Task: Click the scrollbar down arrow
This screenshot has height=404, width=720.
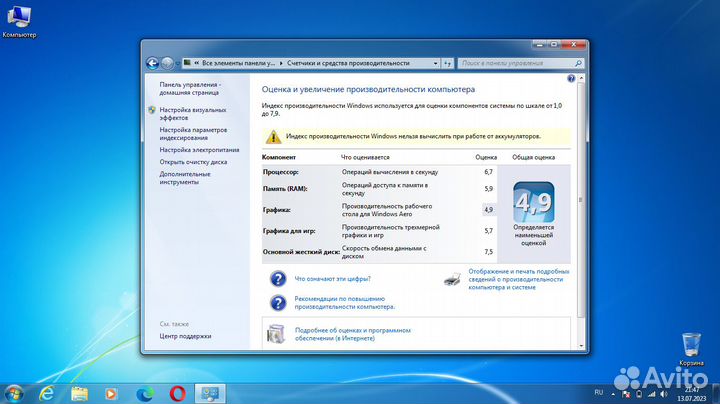Action: coord(581,346)
